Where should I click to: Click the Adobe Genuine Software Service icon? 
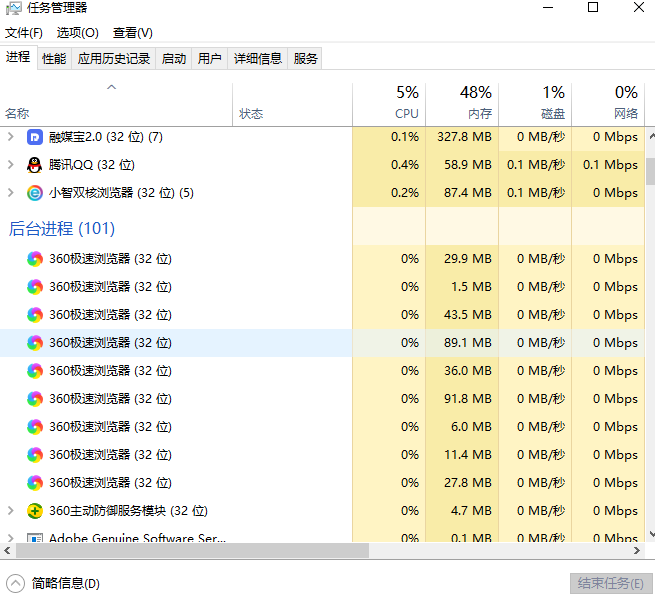(x=35, y=538)
